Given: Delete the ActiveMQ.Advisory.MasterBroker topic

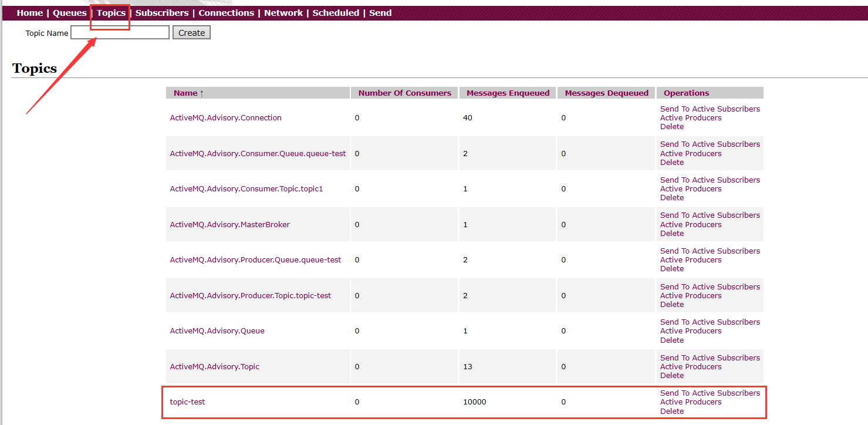Looking at the screenshot, I should [672, 234].
